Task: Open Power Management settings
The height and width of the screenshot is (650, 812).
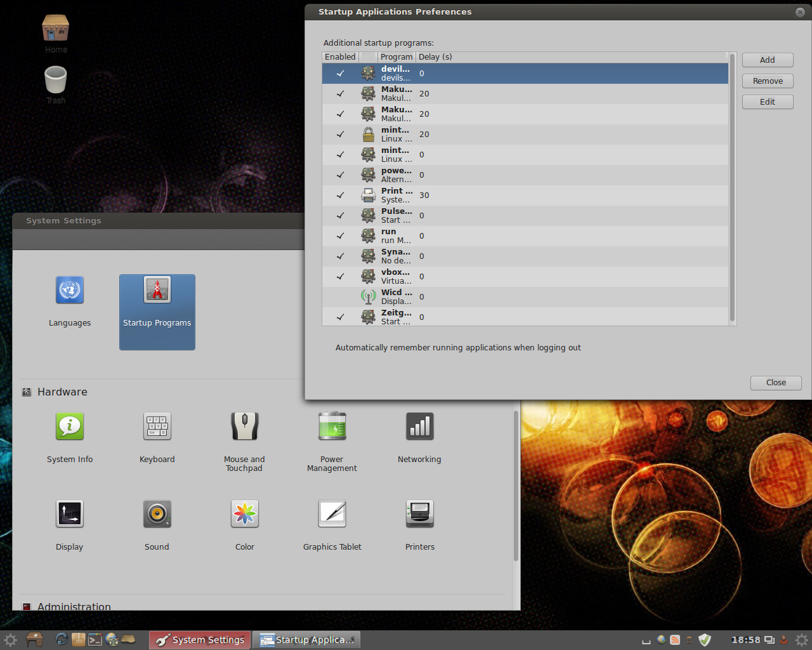Action: [332, 442]
